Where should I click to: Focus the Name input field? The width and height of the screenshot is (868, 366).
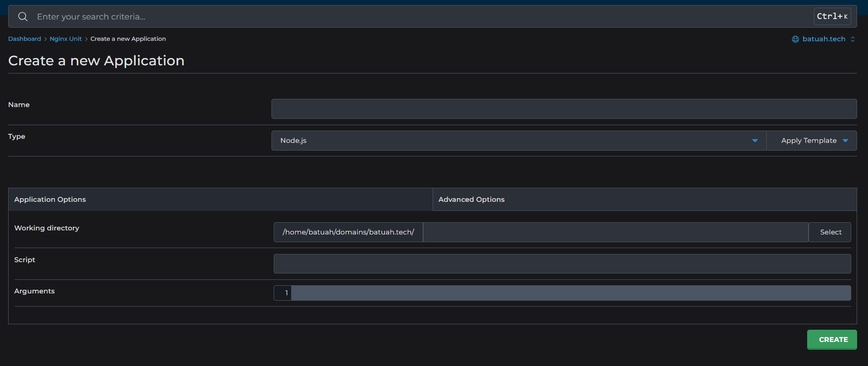click(x=564, y=109)
